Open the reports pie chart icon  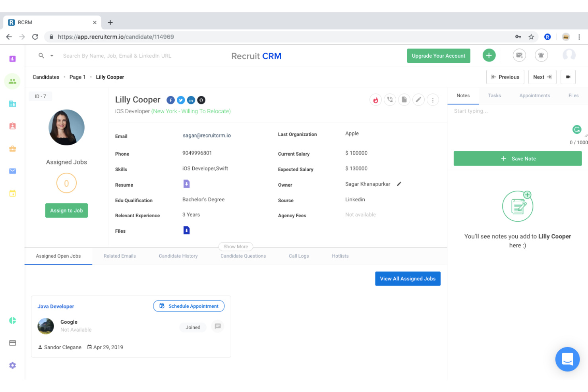tap(12, 321)
